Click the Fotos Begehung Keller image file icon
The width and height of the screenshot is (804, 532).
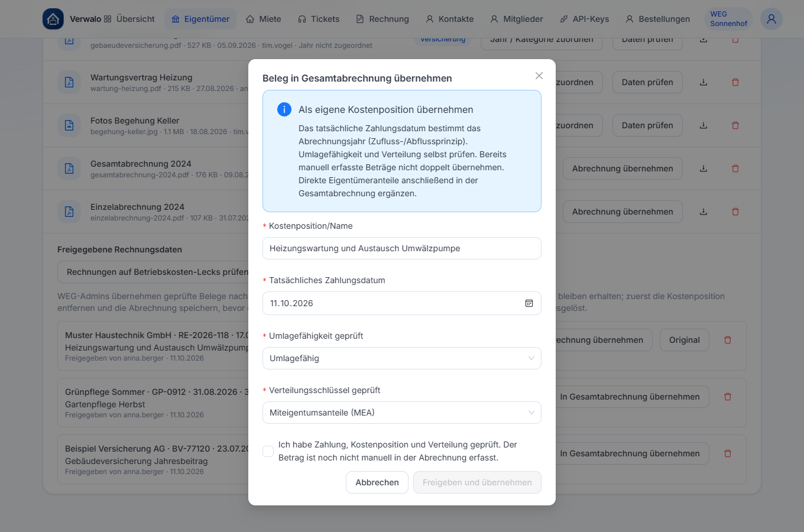69,125
